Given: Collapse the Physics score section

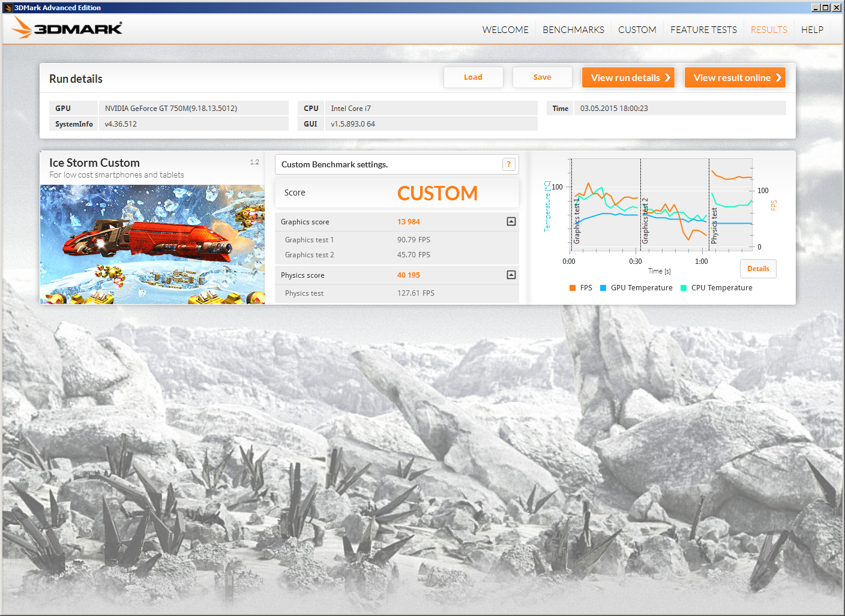Looking at the screenshot, I should click(511, 275).
